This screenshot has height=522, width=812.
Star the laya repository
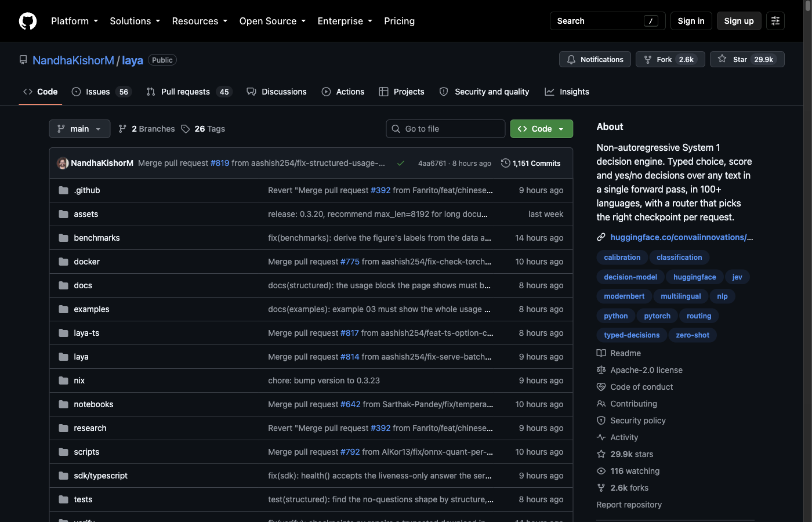click(747, 59)
